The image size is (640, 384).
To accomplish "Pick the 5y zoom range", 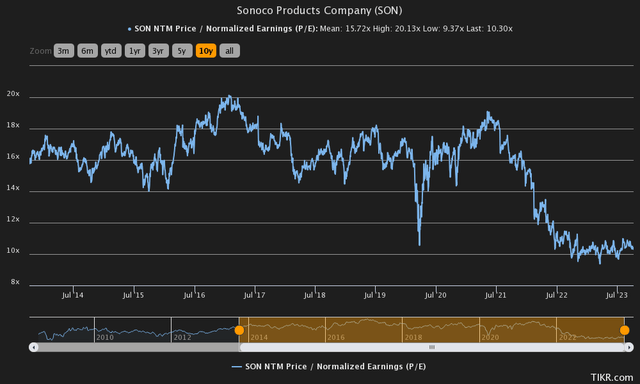I will coord(182,51).
